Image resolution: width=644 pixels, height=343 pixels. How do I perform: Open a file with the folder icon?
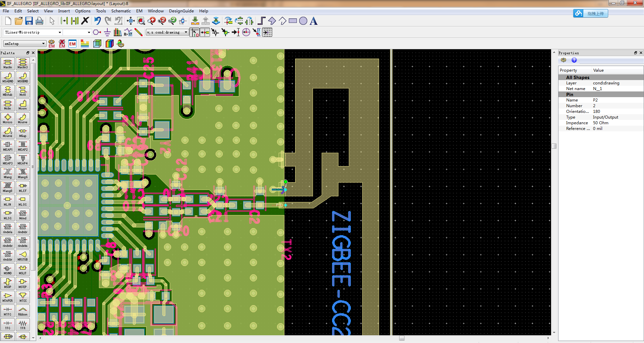[19, 21]
